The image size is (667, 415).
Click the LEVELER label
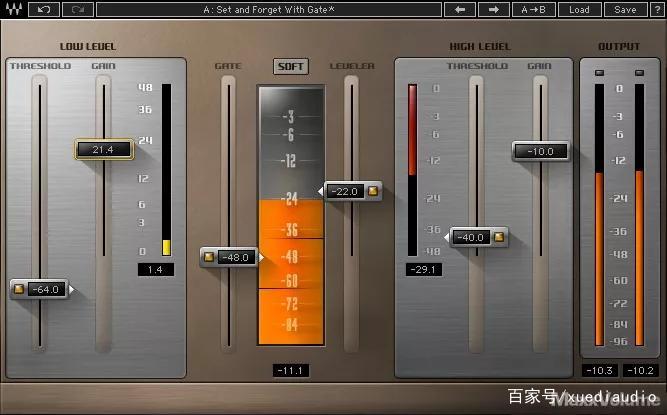[x=352, y=66]
